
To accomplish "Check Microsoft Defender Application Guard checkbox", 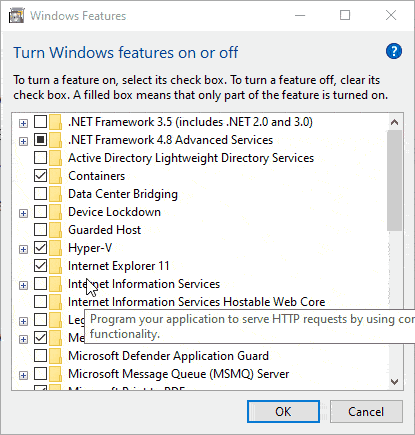I will 40,356.
